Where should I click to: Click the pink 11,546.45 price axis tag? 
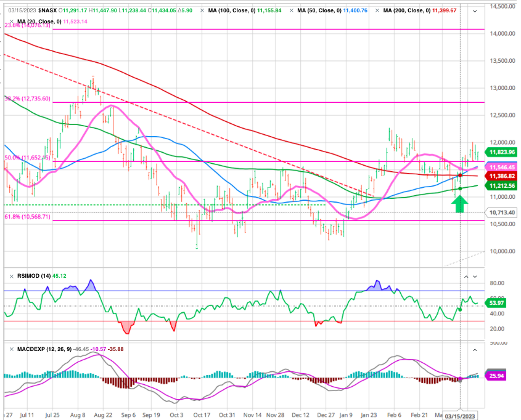[x=501, y=167]
